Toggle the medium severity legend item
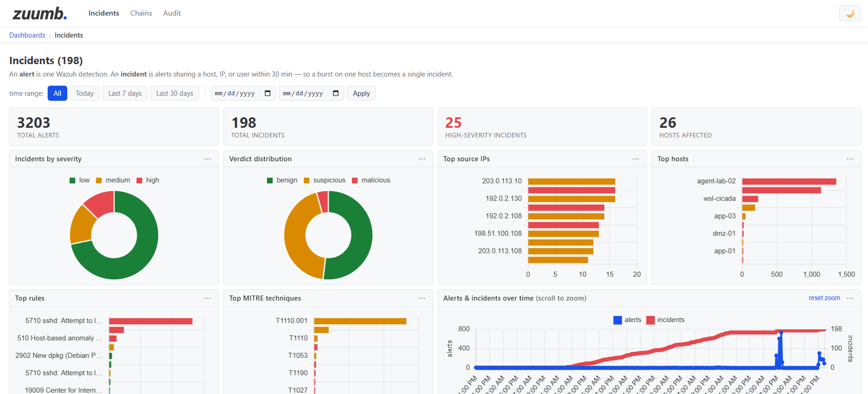 [113, 180]
